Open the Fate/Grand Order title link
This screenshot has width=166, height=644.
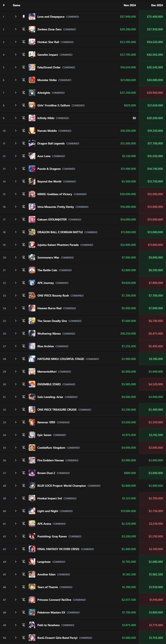pos(49,67)
